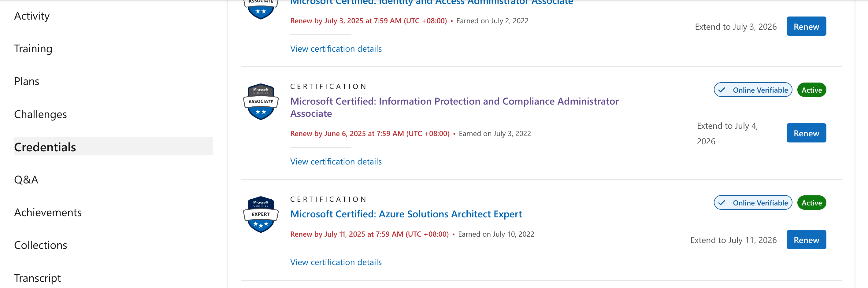868x288 pixels.
Task: Click the Identity and Access Administrator badge icon
Action: coord(261,9)
